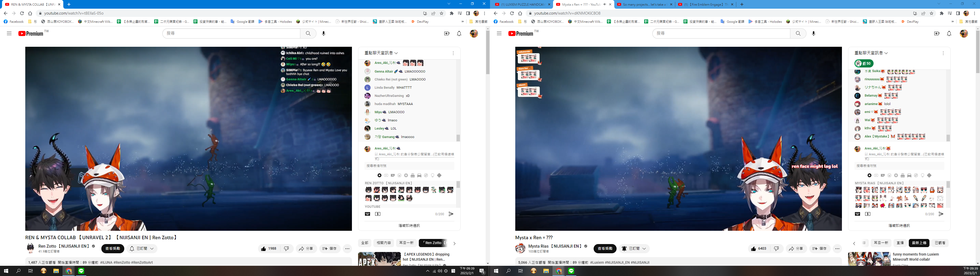
Task: Switch to Fire Emblem Engage browser tab
Action: [705, 5]
